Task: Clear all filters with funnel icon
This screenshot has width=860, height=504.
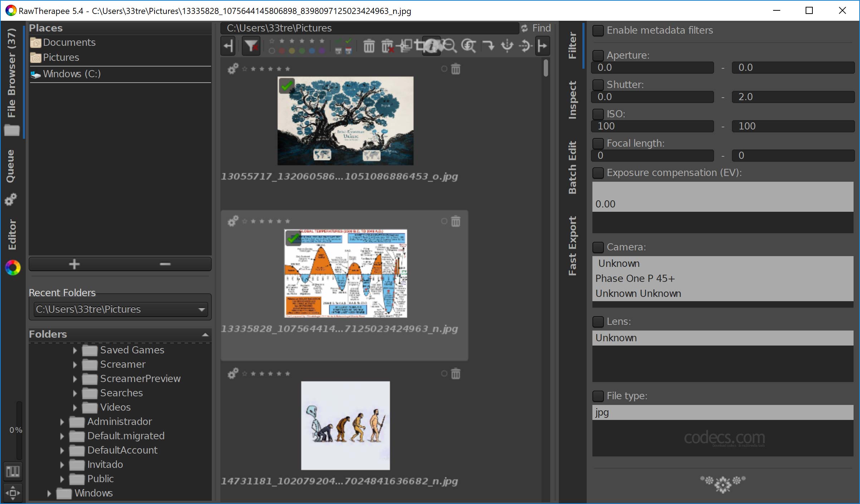Action: tap(251, 46)
